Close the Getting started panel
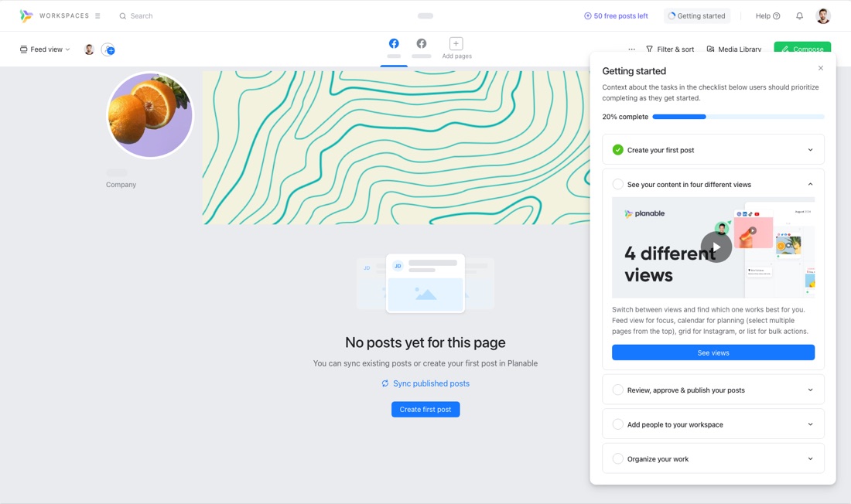This screenshot has width=851, height=504. (x=821, y=68)
